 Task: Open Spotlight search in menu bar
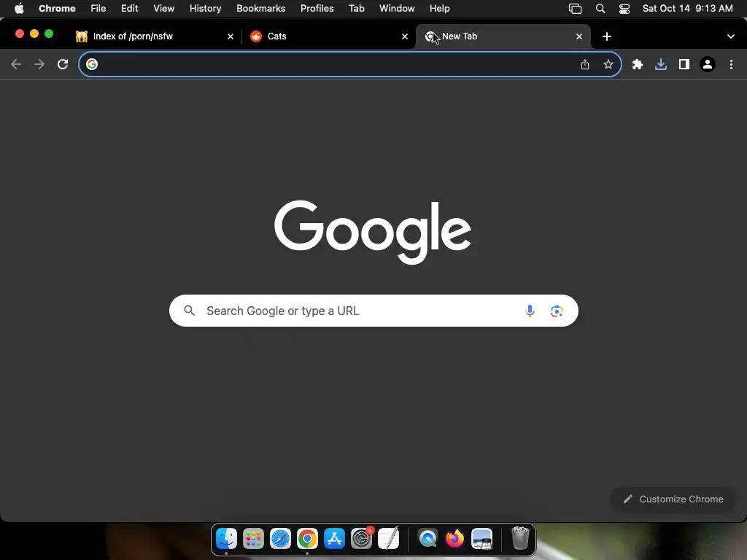600,9
